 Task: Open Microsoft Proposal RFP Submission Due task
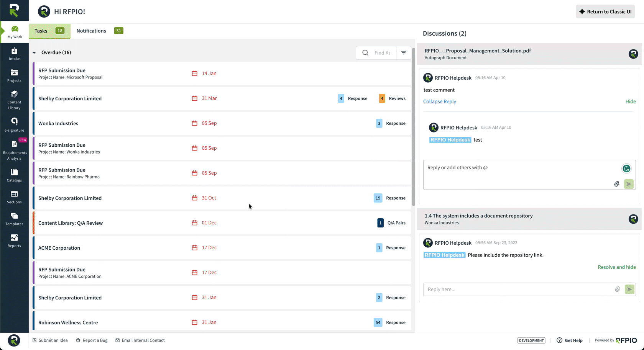(222, 74)
